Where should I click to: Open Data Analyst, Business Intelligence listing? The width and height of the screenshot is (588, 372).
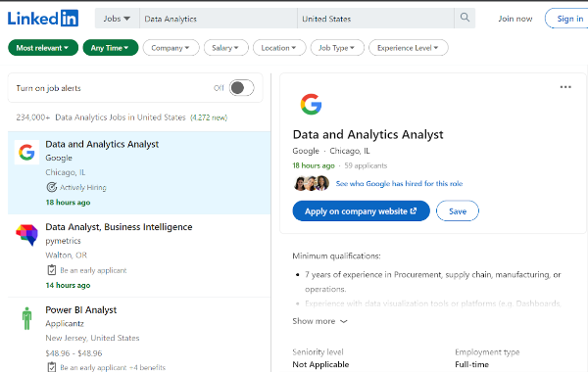pos(119,227)
